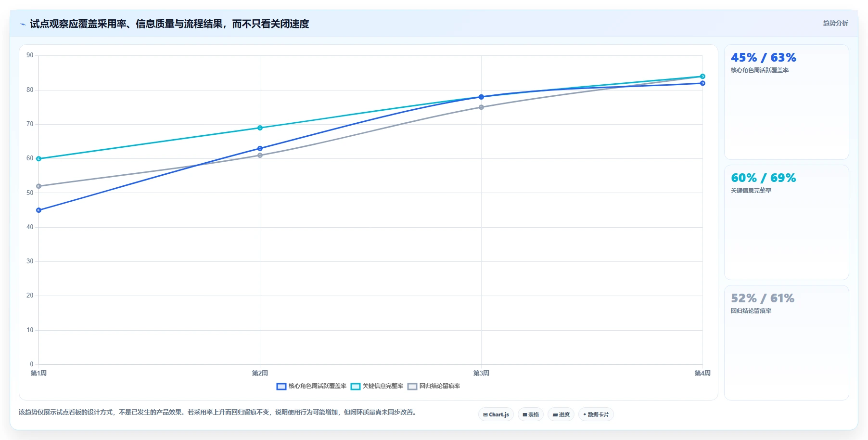Select the Chart.js tag

pos(496,414)
